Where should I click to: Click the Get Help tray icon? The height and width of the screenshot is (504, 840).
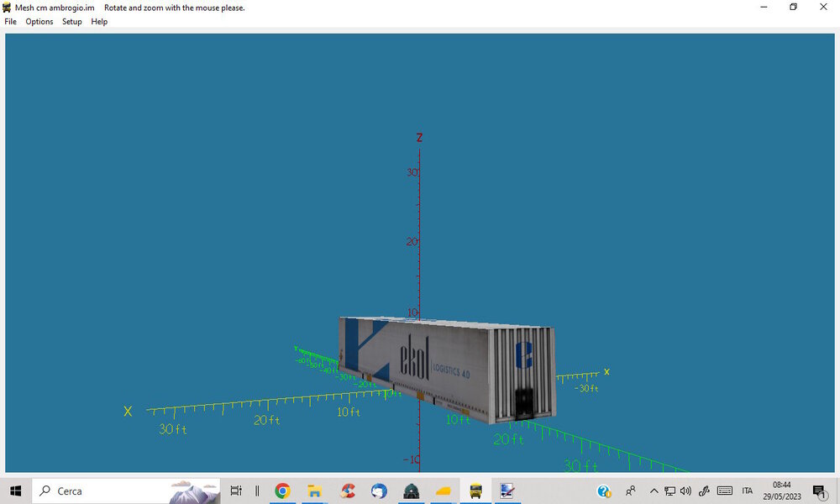[x=604, y=491]
